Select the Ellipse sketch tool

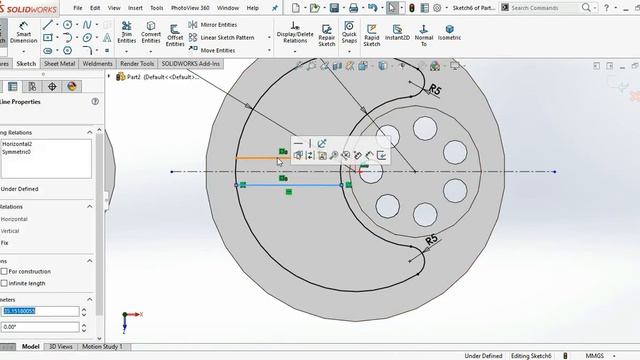coord(87,38)
